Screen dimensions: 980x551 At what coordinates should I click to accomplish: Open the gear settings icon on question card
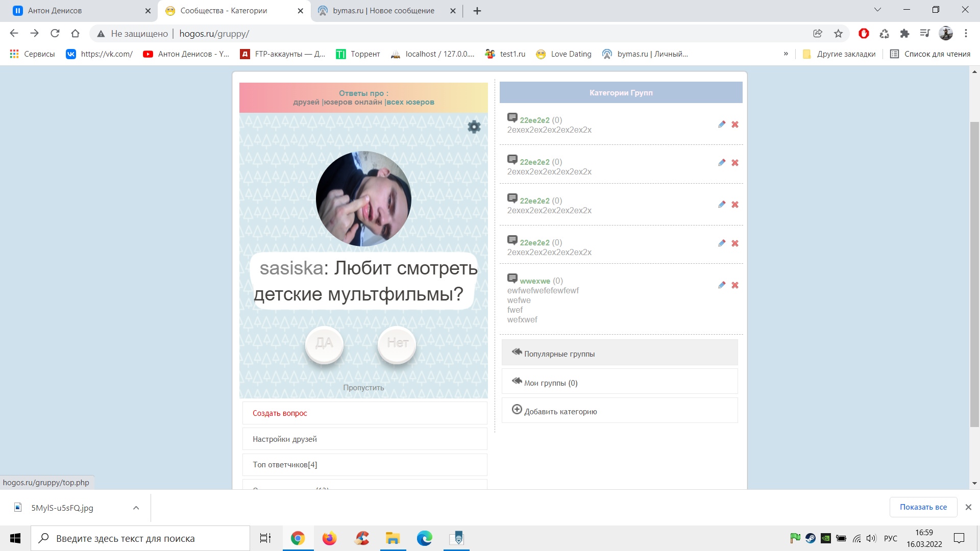coord(474,127)
